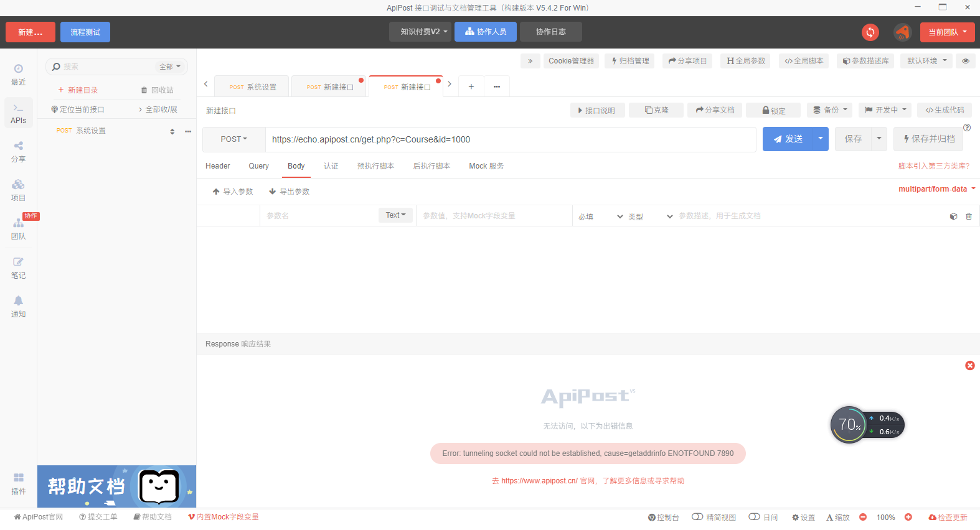980x530 pixels.
Task: Click the parameter row cube icon
Action: [x=953, y=216]
